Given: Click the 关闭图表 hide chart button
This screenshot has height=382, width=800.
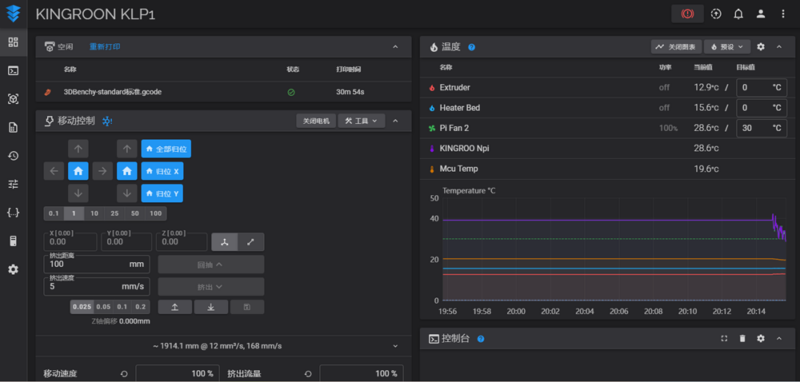Looking at the screenshot, I should [677, 47].
